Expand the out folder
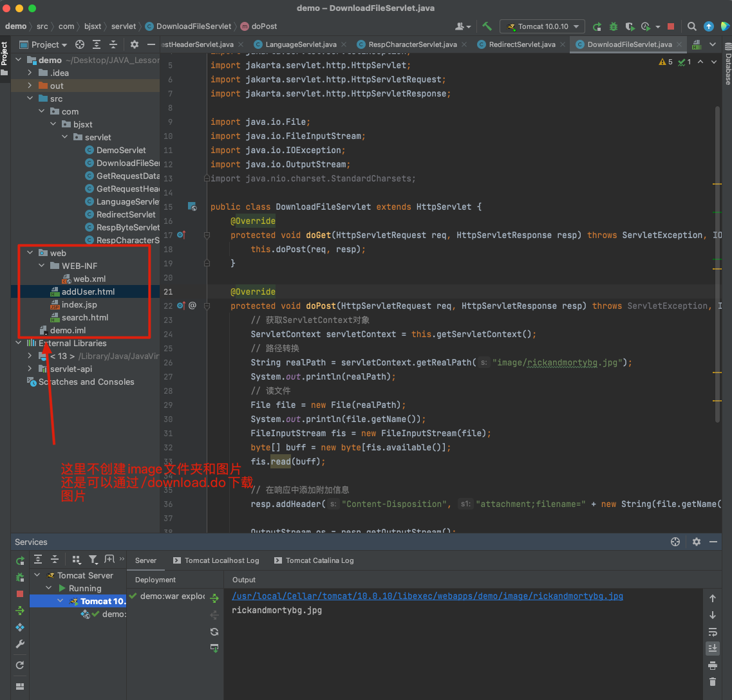Screen dimensions: 732x700 pyautogui.click(x=30, y=86)
